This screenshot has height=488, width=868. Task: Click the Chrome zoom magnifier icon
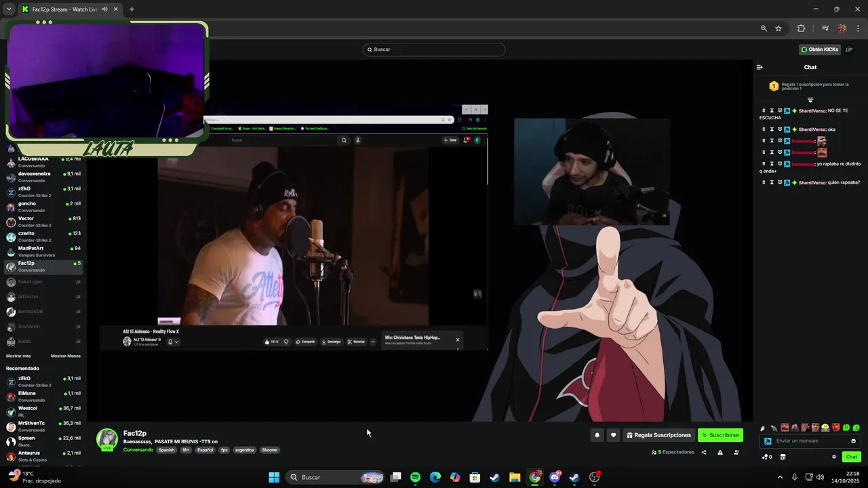coord(764,28)
